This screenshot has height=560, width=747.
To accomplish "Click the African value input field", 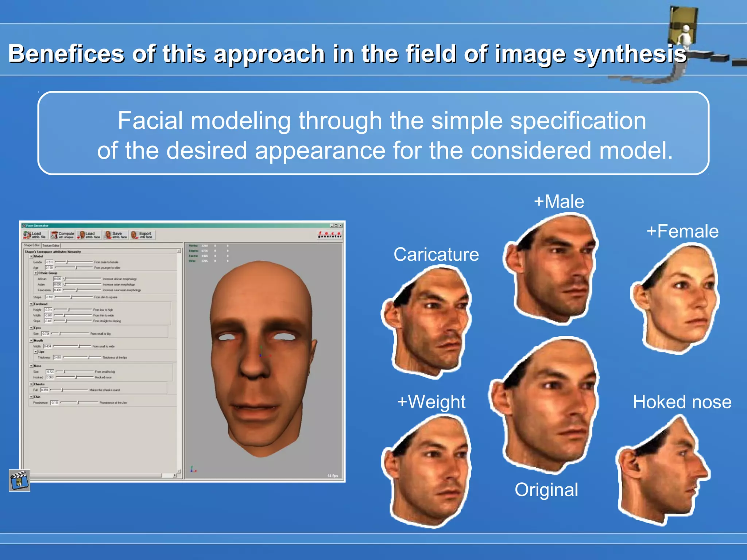I will point(58,279).
